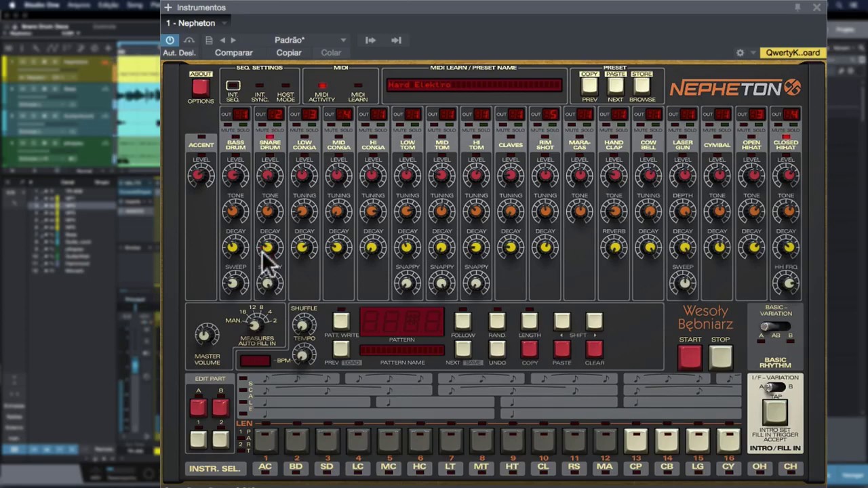
Task: Select the BD instrument tab
Action: point(296,467)
